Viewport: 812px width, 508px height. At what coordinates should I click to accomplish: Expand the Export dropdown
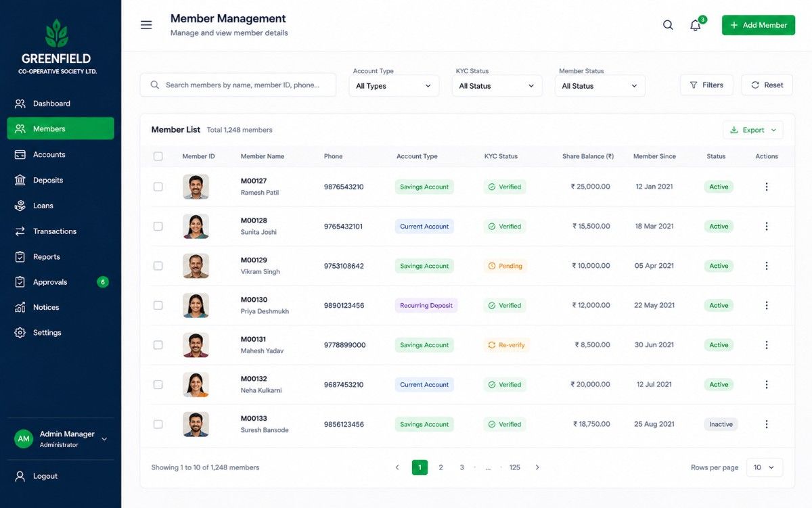(753, 130)
